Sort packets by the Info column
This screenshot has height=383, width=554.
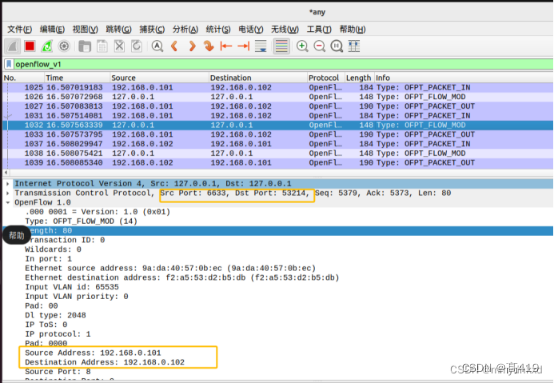point(463,78)
